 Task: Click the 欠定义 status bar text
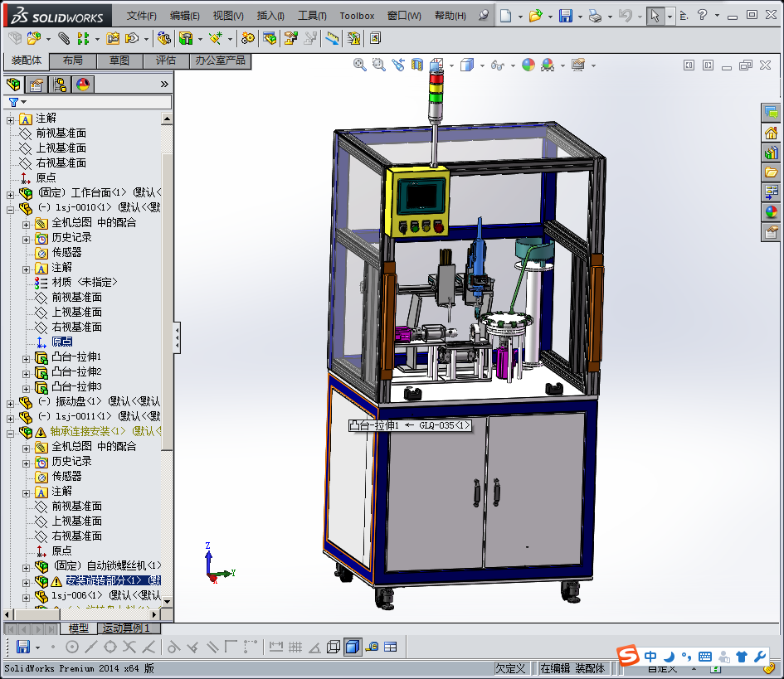(x=510, y=668)
